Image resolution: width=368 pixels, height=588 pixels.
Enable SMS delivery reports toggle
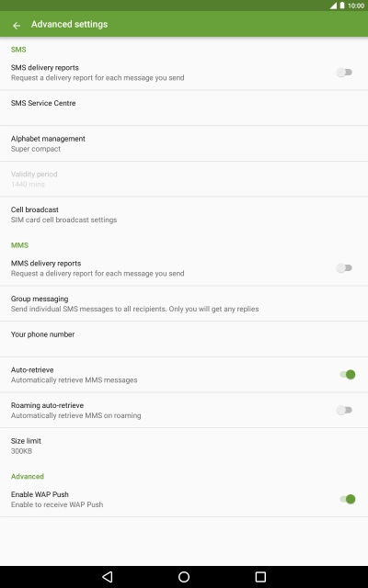point(344,72)
